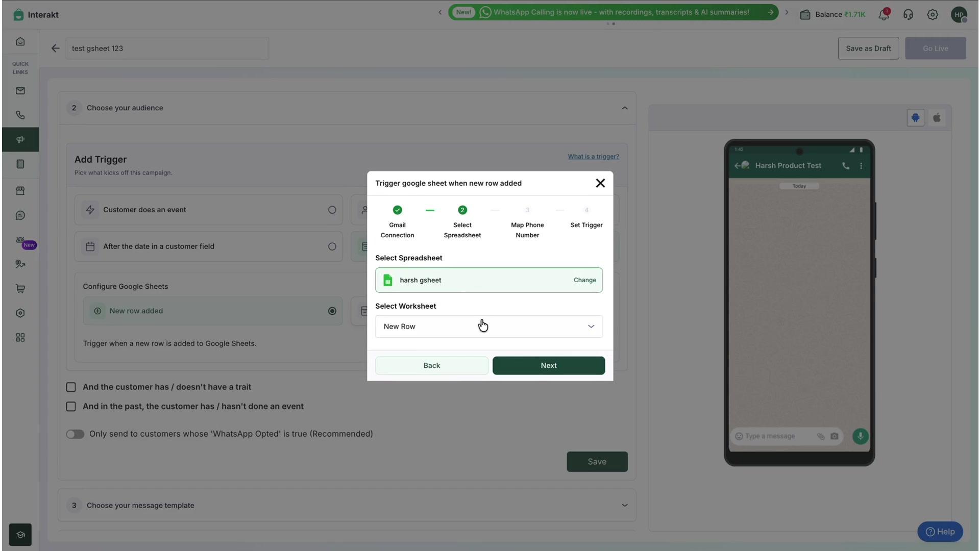This screenshot has width=980, height=551.
Task: Open the 'What is a trigger?' link
Action: pyautogui.click(x=593, y=157)
